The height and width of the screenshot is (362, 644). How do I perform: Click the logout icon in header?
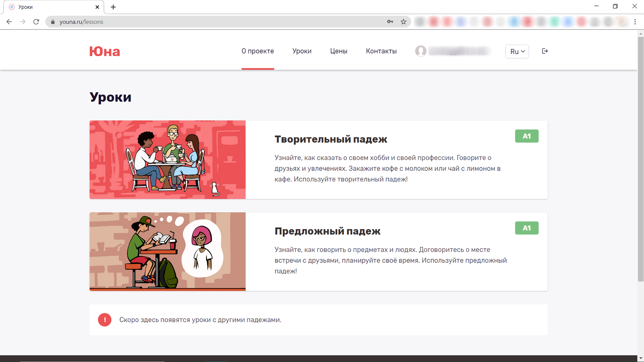[545, 51]
